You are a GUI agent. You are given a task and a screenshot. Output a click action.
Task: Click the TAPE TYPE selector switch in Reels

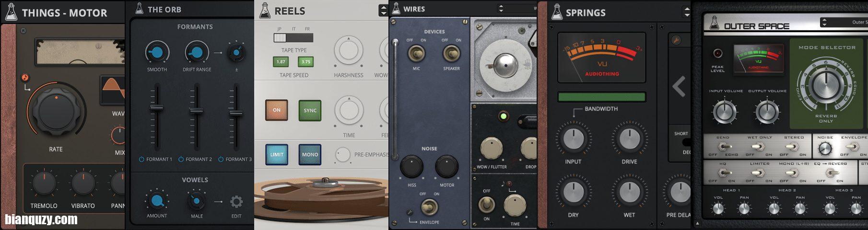293,37
